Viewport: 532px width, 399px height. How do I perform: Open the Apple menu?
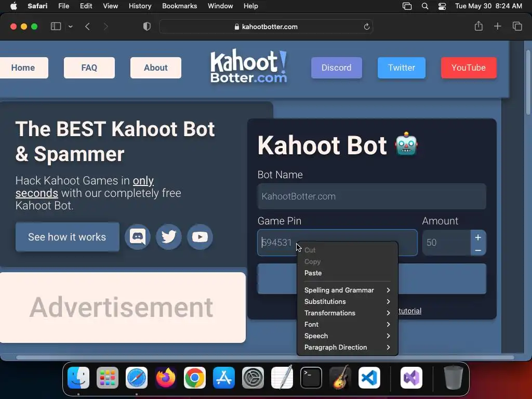pyautogui.click(x=14, y=6)
